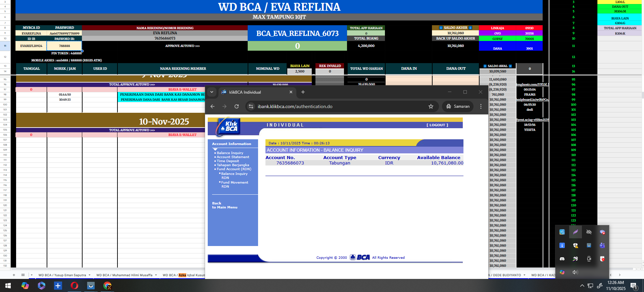Click the Meet Now camera icon in the tray
The width and height of the screenshot is (644, 292).
[x=589, y=259]
